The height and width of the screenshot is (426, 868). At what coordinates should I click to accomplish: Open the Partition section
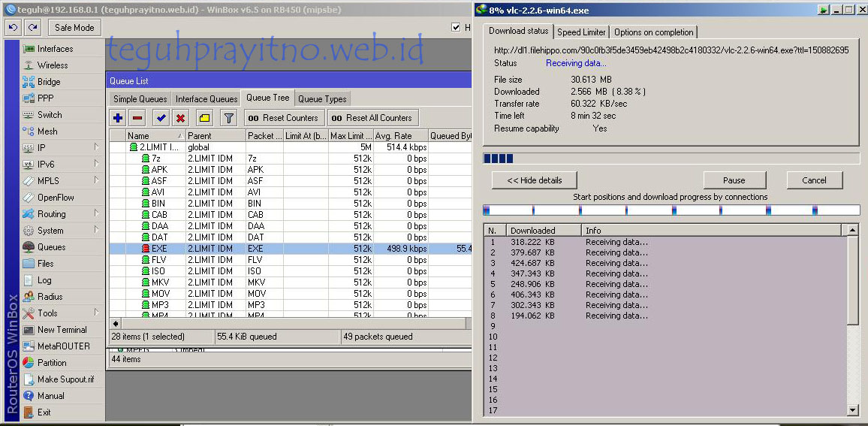(52, 363)
